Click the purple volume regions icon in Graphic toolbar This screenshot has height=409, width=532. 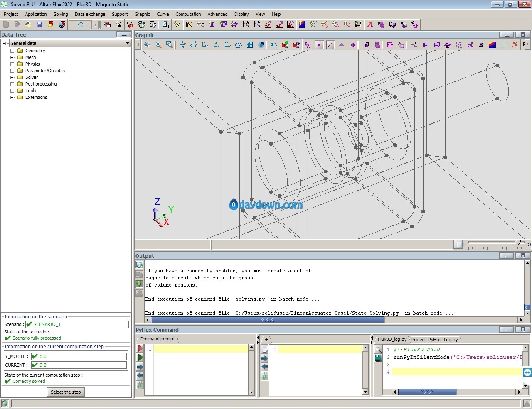[377, 44]
